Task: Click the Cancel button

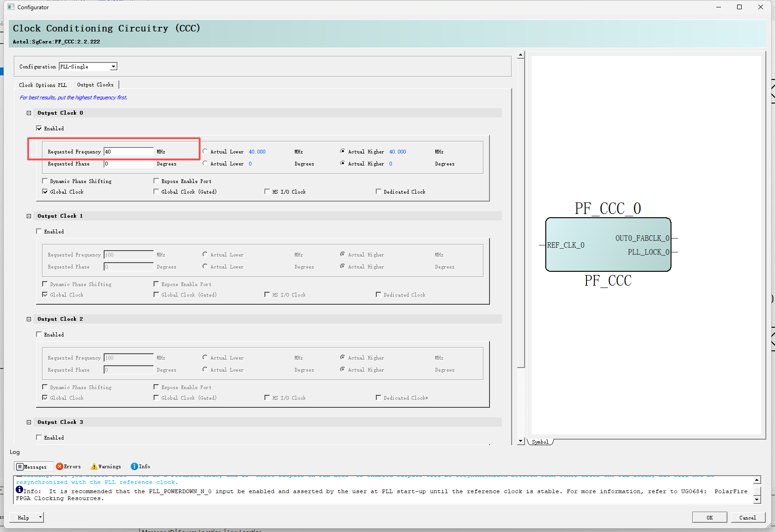Action: pos(748,518)
